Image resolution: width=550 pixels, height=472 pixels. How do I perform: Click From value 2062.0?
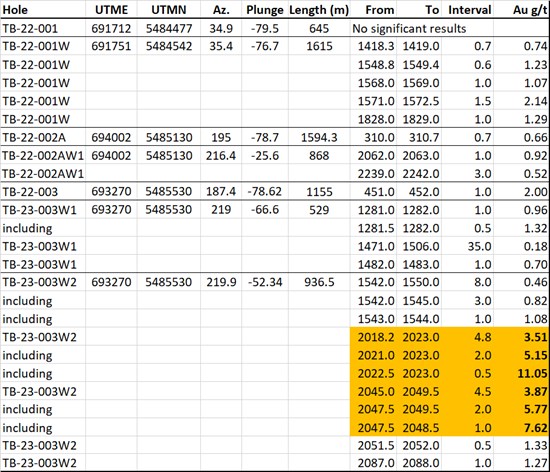click(x=376, y=156)
